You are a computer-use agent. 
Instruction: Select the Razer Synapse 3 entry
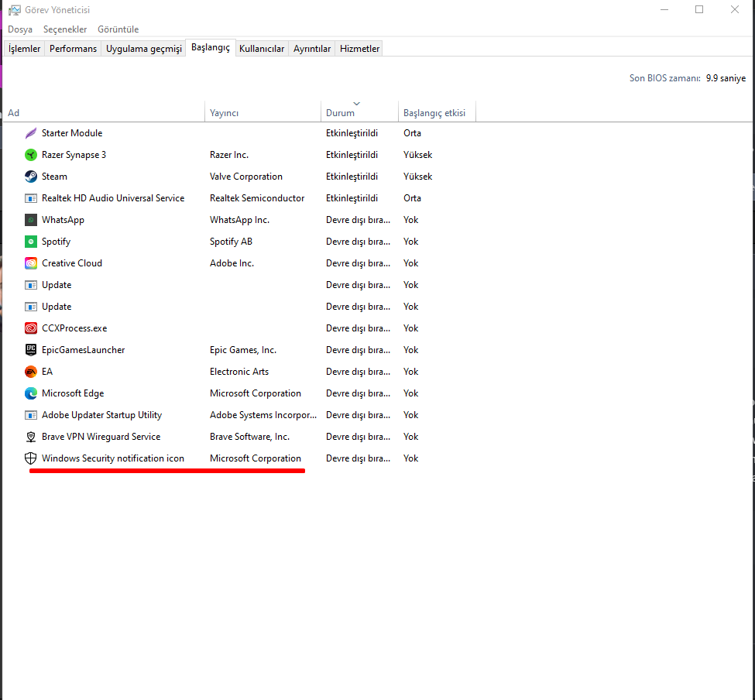point(74,155)
